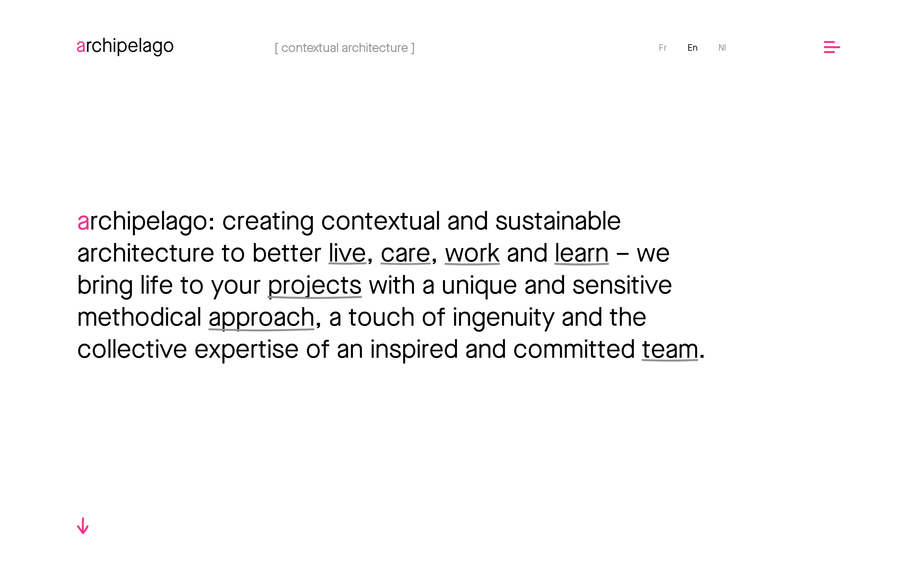This screenshot has width=924, height=577.
Task: Click the underlined "team" link
Action: coord(670,349)
